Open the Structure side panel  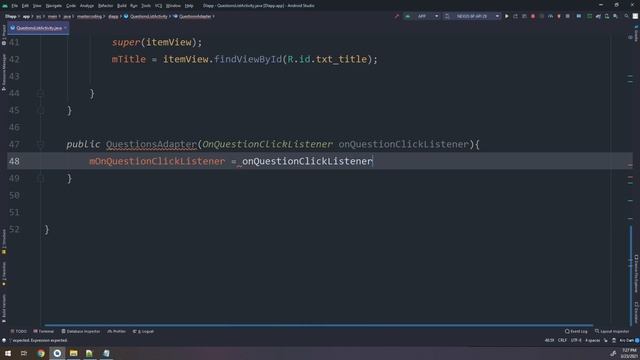tap(4, 242)
